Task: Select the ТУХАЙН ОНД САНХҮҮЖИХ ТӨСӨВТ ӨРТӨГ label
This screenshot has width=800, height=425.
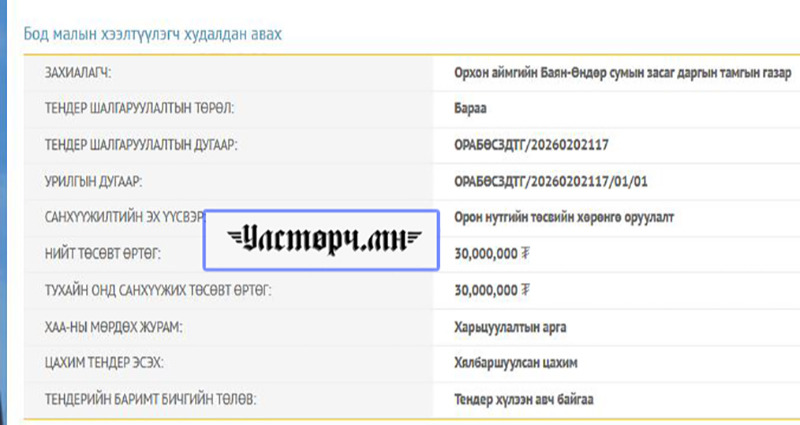Action: 158,290
